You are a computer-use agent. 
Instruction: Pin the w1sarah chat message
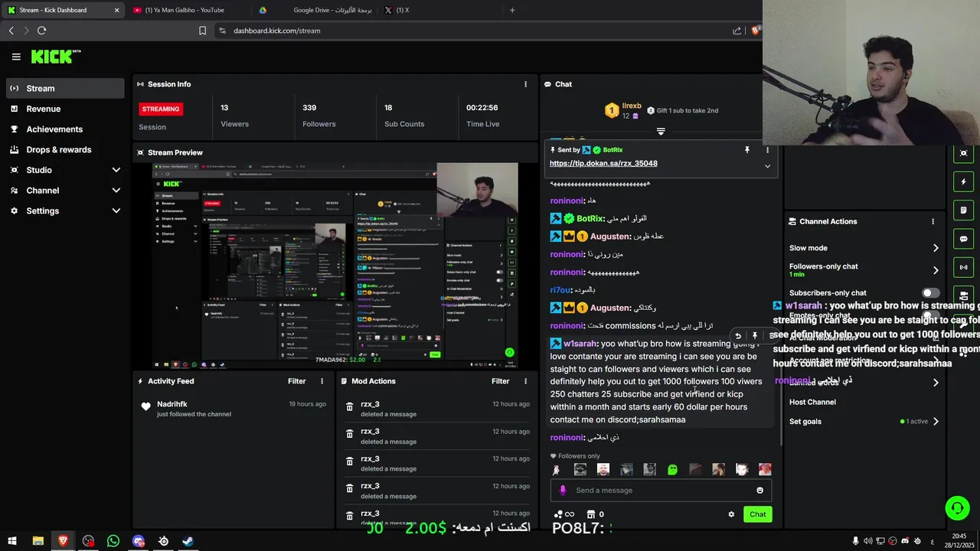click(755, 335)
